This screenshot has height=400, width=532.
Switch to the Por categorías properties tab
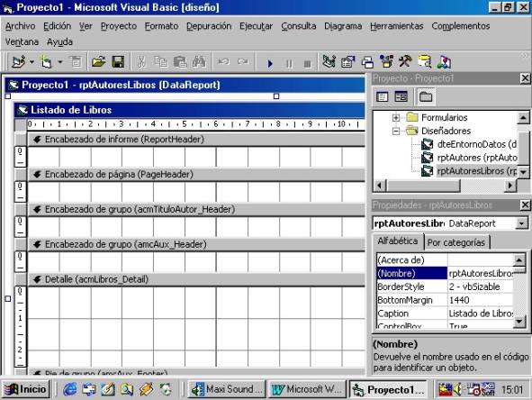point(456,242)
